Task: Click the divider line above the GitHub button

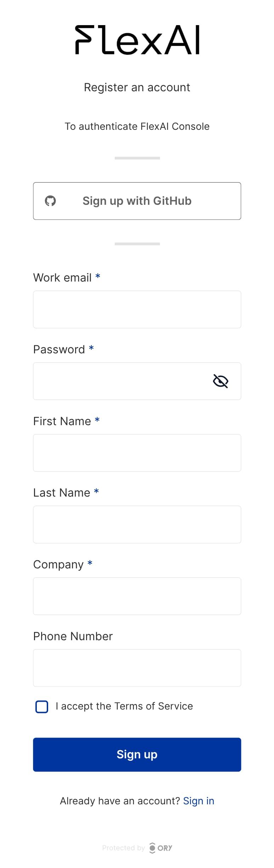Action: point(137,158)
